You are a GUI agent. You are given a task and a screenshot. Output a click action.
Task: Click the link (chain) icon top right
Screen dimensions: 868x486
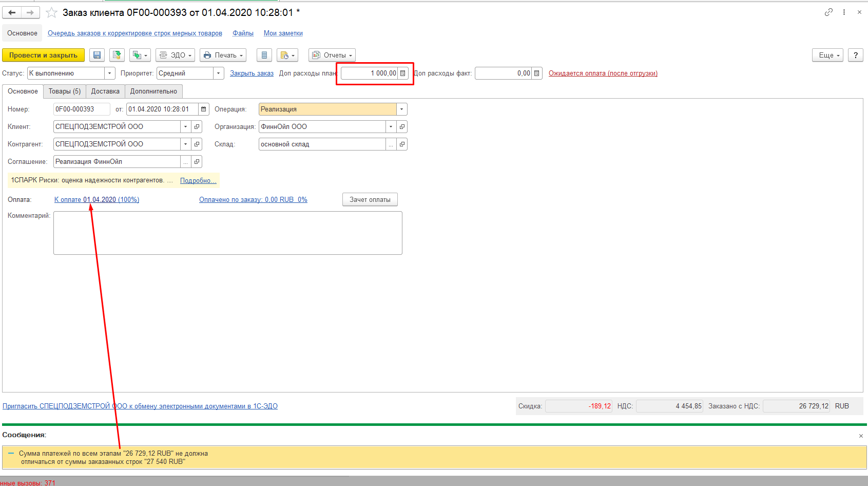tap(828, 12)
